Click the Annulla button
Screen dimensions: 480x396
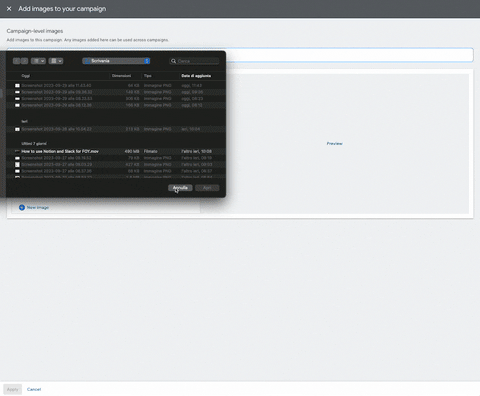pos(180,188)
